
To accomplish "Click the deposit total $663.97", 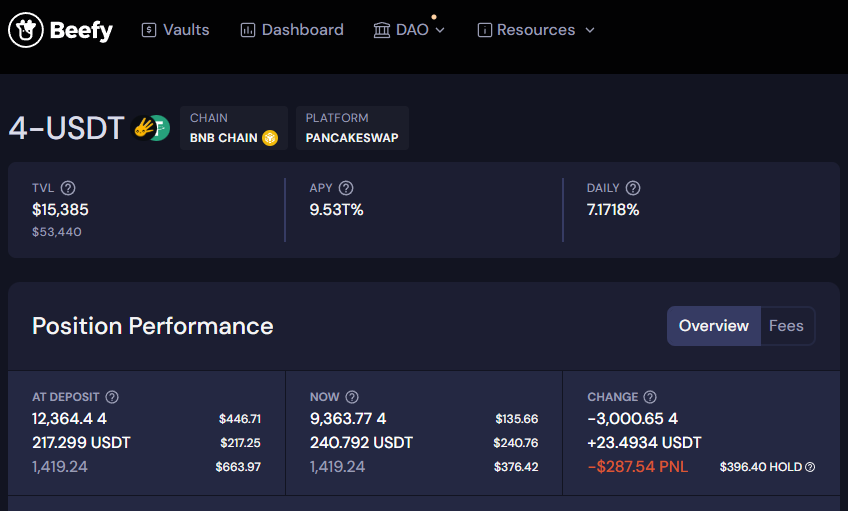I will [238, 467].
